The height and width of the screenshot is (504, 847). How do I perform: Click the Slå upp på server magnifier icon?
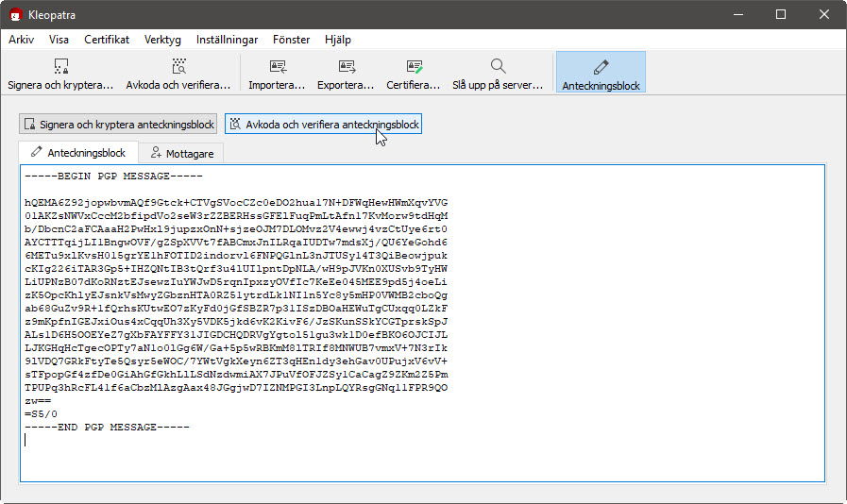[x=498, y=66]
